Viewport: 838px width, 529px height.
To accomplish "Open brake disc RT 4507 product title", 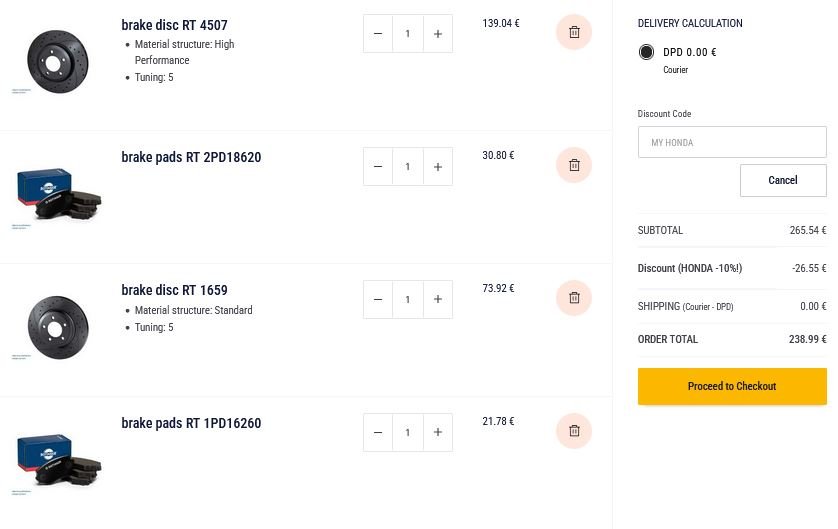I will [174, 25].
